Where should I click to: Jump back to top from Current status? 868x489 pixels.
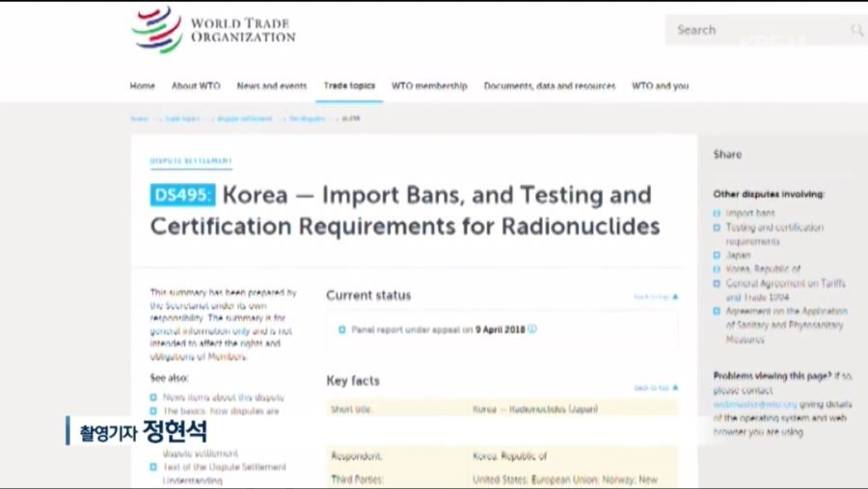pyautogui.click(x=656, y=297)
